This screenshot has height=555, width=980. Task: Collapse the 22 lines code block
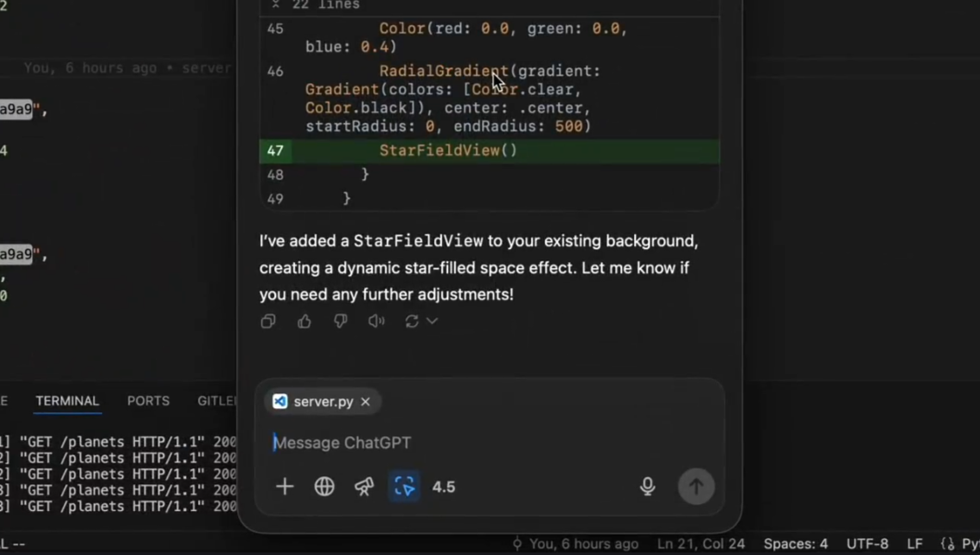click(x=317, y=5)
